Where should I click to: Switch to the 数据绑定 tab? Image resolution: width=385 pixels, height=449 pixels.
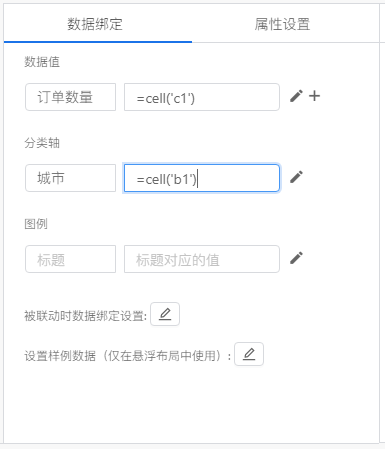95,24
